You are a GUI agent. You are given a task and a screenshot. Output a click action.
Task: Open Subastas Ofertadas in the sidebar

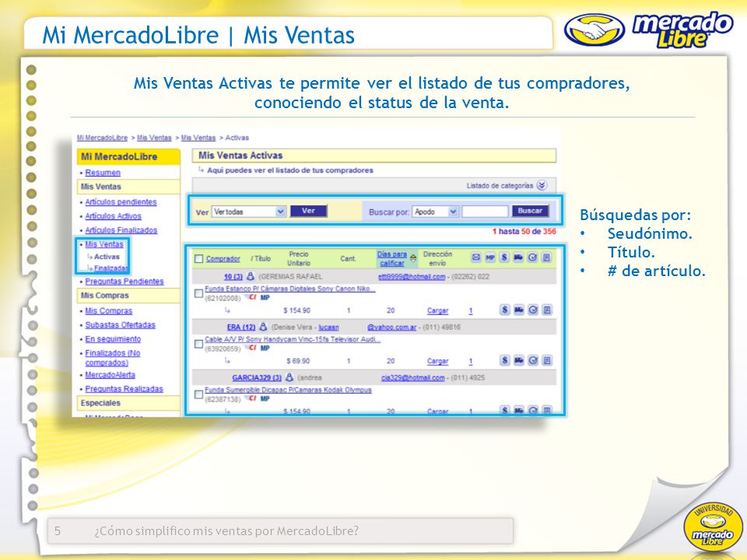(x=120, y=325)
